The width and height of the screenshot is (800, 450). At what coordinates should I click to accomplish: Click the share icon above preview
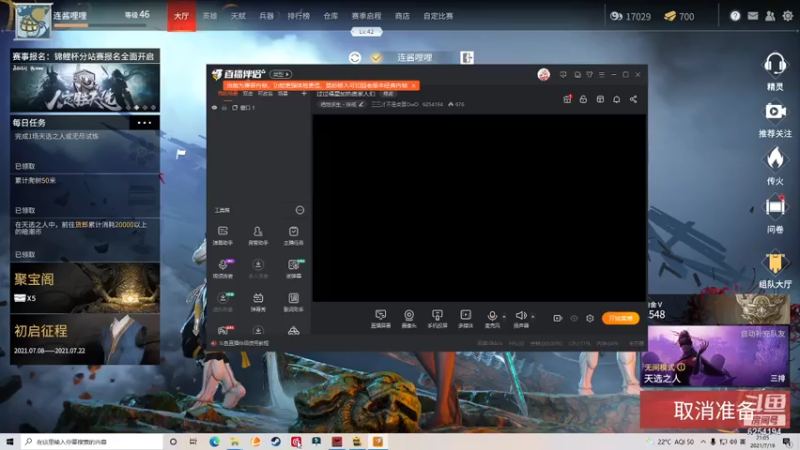click(633, 99)
